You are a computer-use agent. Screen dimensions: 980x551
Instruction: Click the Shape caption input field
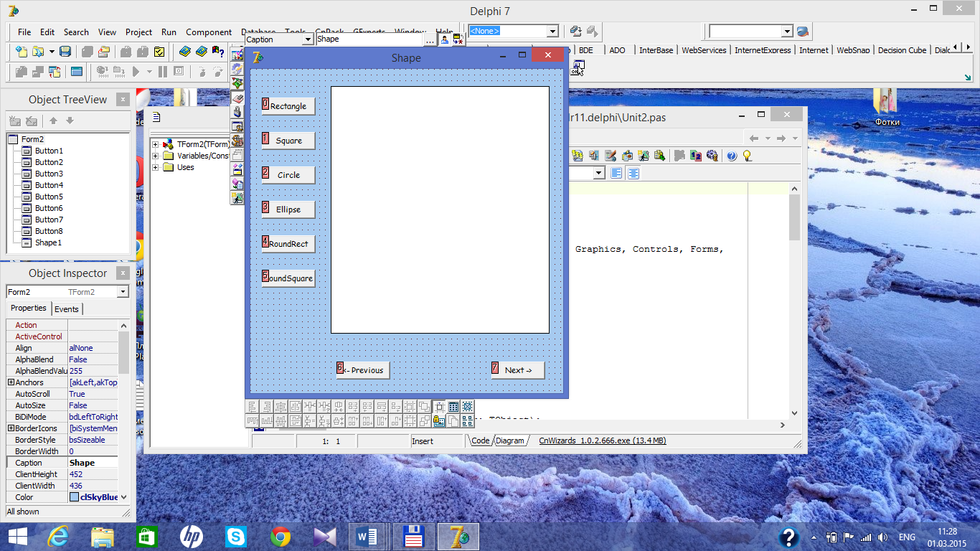[370, 39]
